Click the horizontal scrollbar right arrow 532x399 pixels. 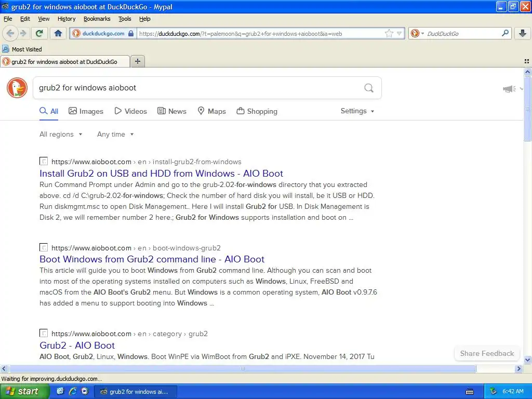click(518, 369)
